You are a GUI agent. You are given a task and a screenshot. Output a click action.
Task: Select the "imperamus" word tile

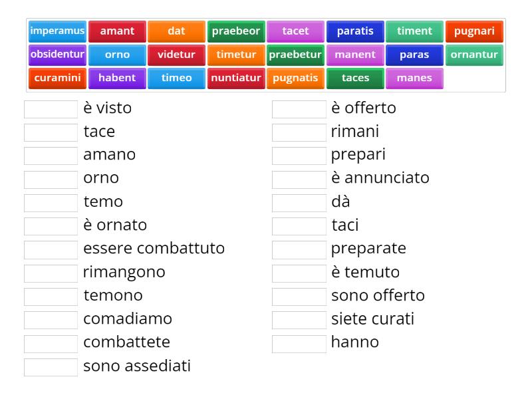(57, 30)
